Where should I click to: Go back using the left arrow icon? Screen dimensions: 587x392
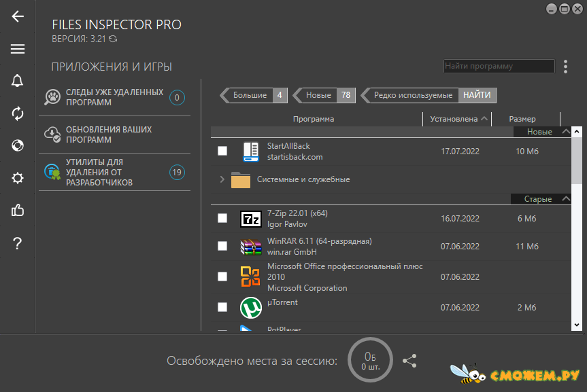coord(18,16)
